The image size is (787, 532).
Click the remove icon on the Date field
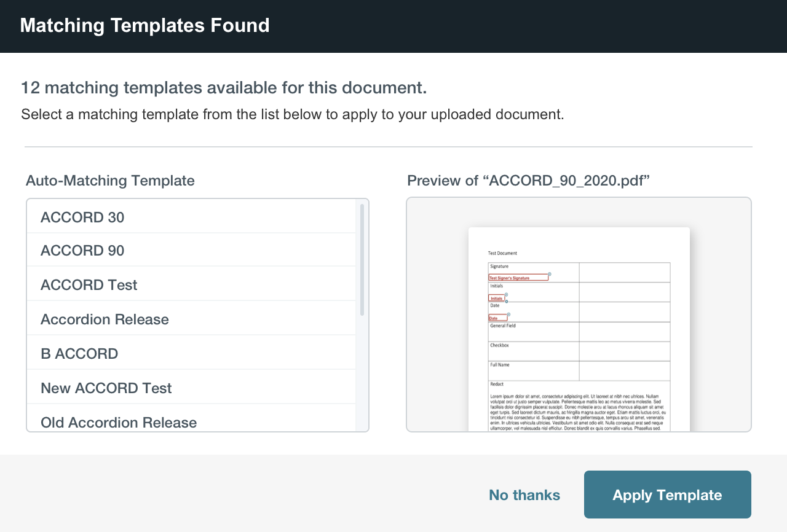click(x=508, y=315)
